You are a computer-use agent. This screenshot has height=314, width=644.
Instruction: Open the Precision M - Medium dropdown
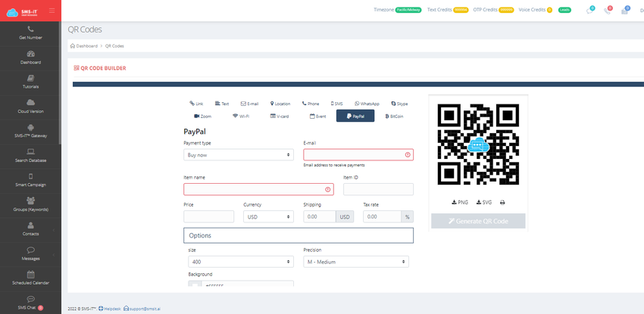[356, 262]
